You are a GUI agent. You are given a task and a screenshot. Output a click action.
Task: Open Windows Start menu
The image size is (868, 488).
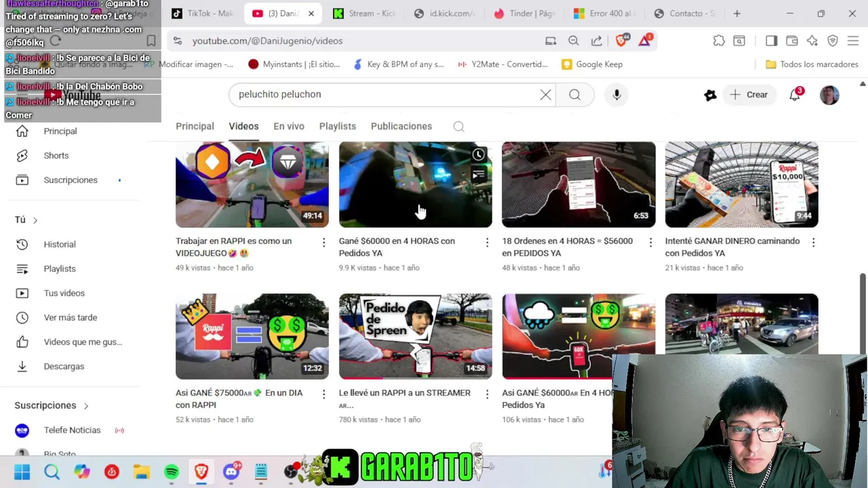coord(22,472)
